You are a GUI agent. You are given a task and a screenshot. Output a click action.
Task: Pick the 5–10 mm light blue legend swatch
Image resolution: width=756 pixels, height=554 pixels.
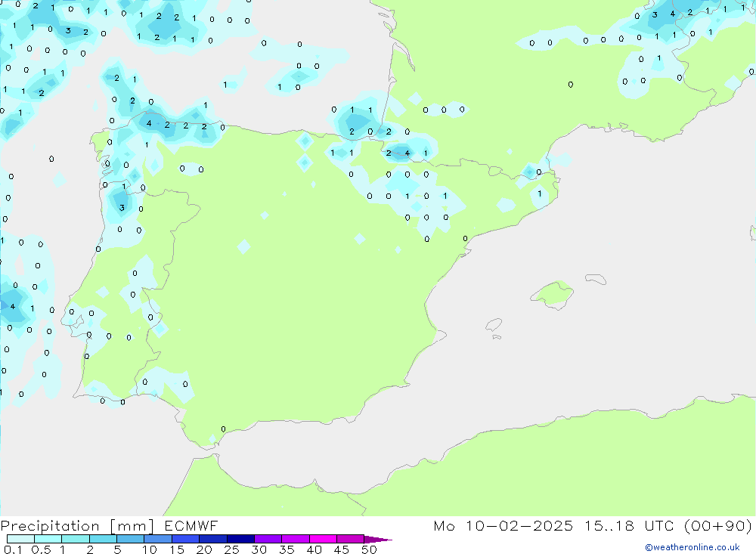(x=131, y=539)
